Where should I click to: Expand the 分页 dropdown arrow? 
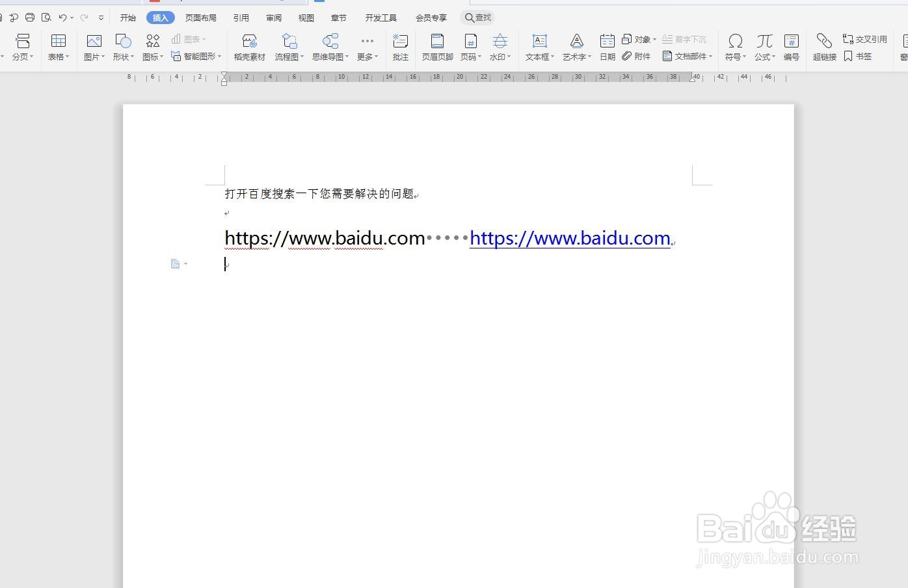pyautogui.click(x=32, y=57)
